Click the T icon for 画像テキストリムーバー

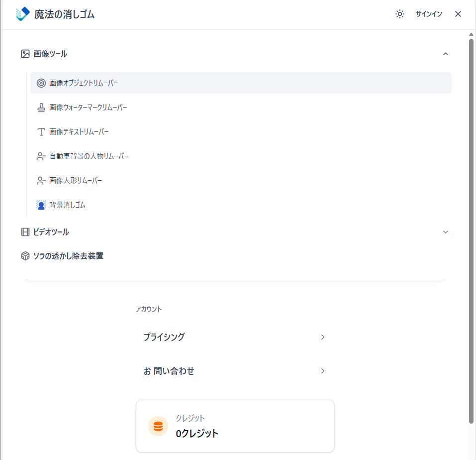pyautogui.click(x=41, y=132)
